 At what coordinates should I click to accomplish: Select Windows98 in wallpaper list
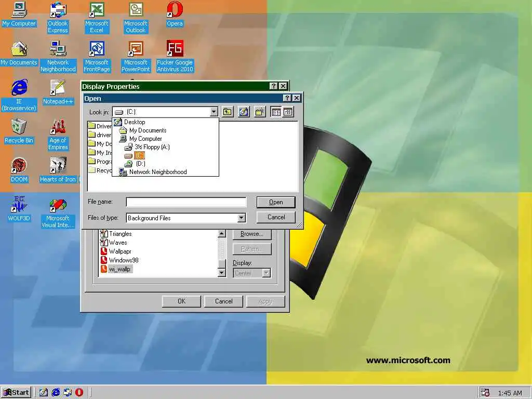click(x=119, y=260)
